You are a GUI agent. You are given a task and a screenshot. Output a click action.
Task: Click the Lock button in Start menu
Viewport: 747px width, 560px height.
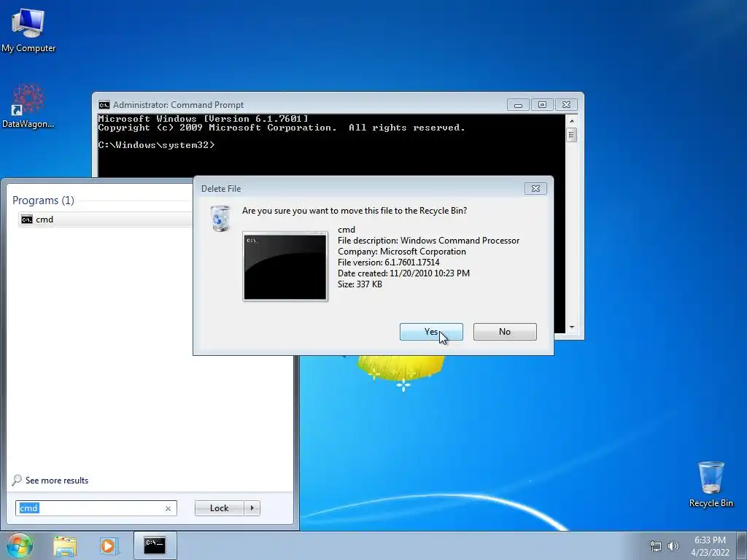(x=219, y=508)
